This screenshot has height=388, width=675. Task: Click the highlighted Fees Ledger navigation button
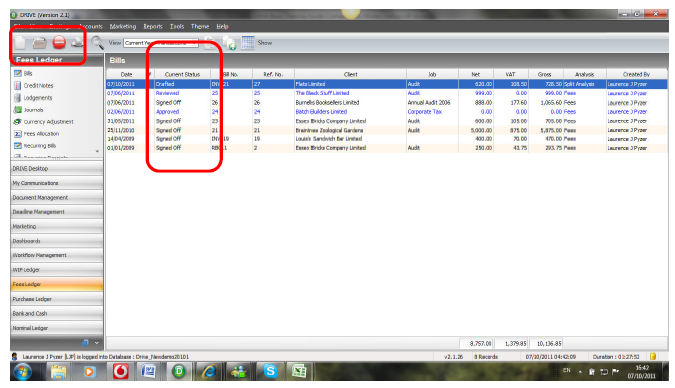57,284
